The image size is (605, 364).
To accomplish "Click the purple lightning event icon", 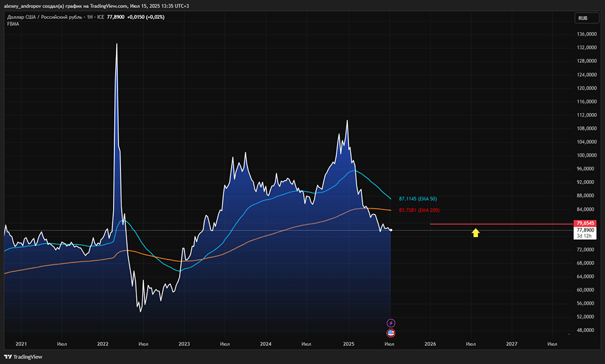I will coord(391,323).
